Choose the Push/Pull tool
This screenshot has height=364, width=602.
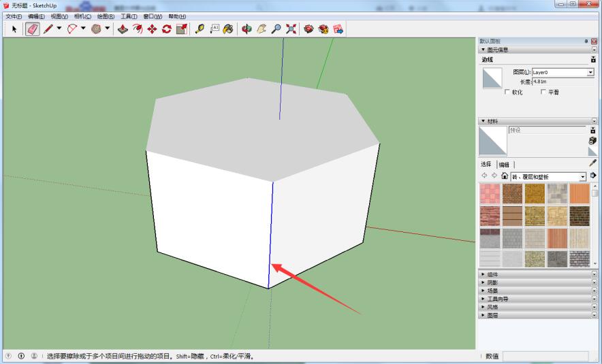(123, 29)
